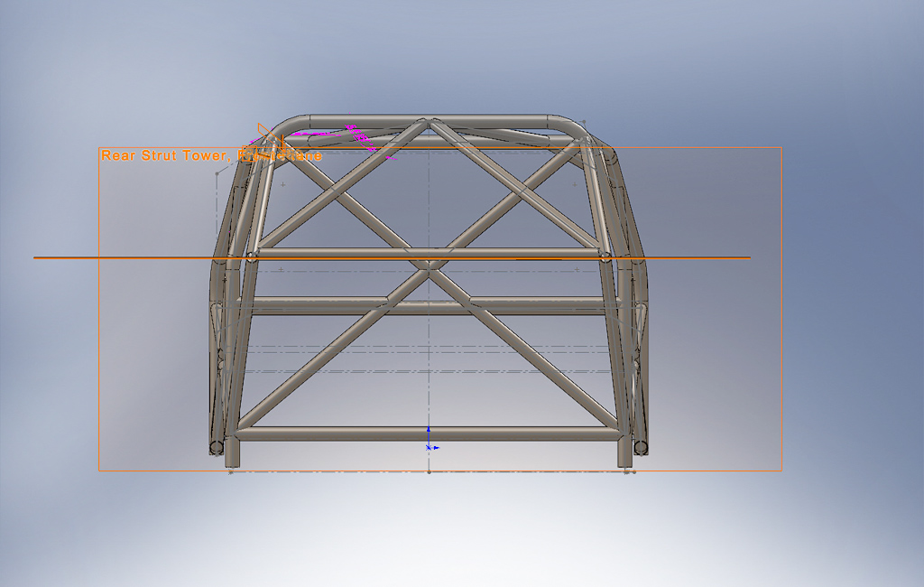Click the sketch point at bottom center baseline
The height and width of the screenshot is (587, 924).
click(429, 471)
